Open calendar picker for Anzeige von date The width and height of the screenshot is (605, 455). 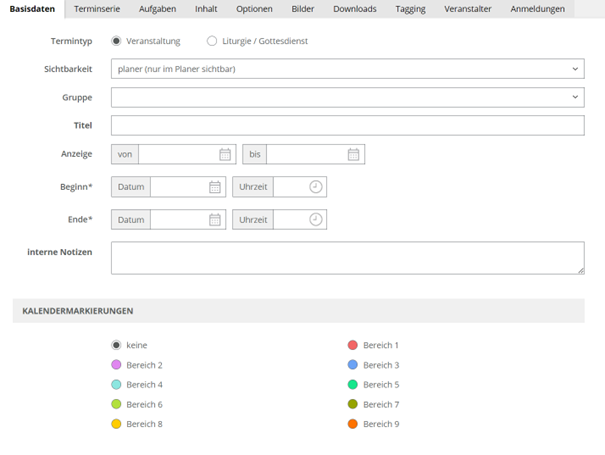225,154
